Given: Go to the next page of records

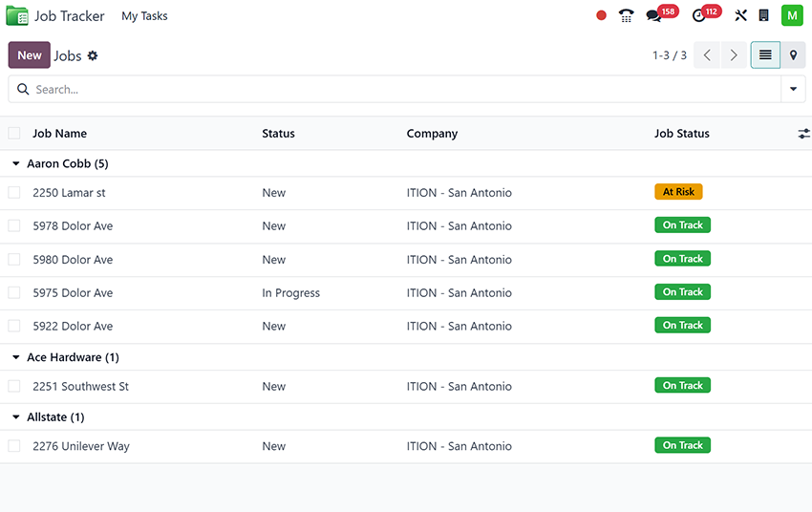Looking at the screenshot, I should click(x=734, y=55).
